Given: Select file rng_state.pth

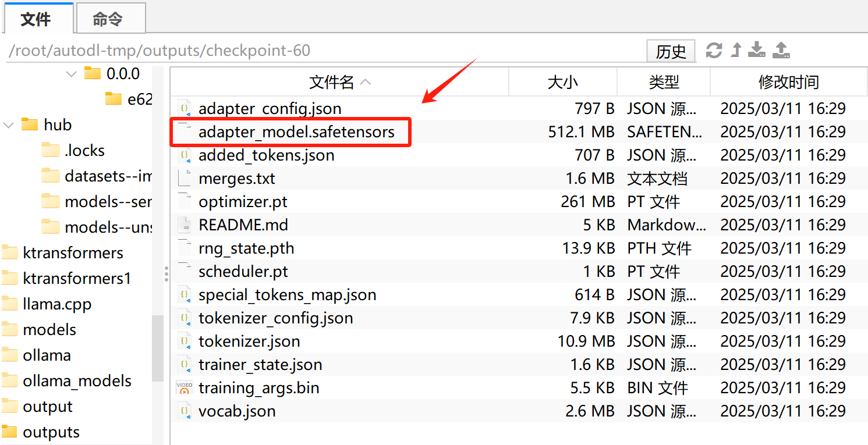Looking at the screenshot, I should click(246, 248).
